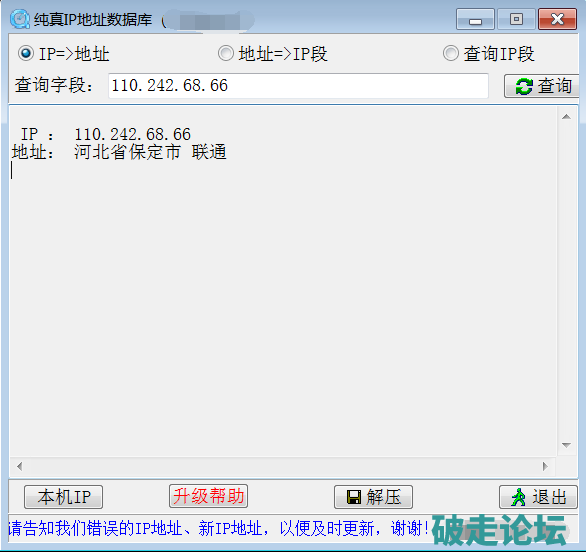Click the 退出 button label
Image resolution: width=586 pixels, height=552 pixels.
click(x=550, y=497)
